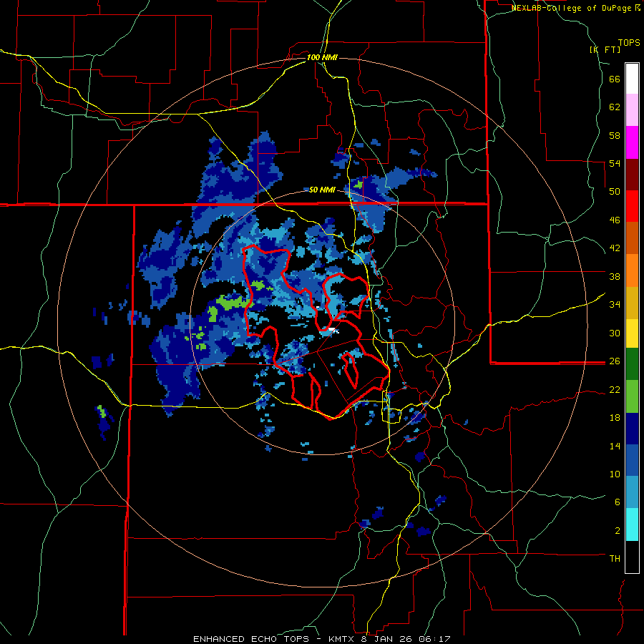Screen dimensions: 644x644
Task: Select the light blue legend swatch
Action: 632,492
